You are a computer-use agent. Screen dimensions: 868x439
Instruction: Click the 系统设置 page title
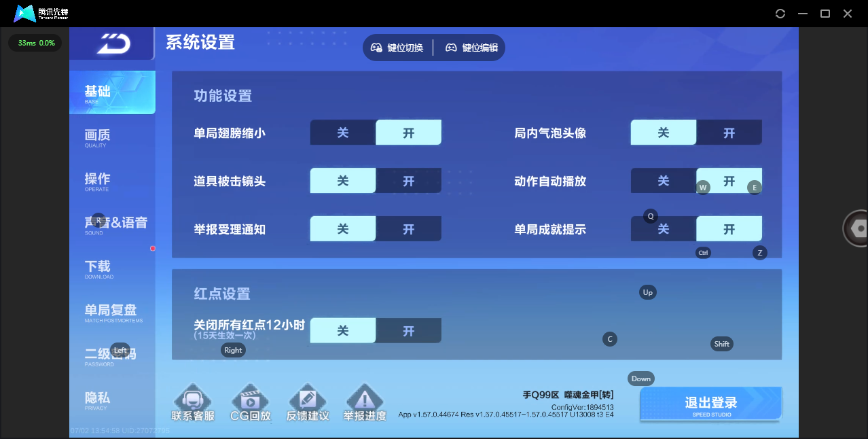[200, 42]
